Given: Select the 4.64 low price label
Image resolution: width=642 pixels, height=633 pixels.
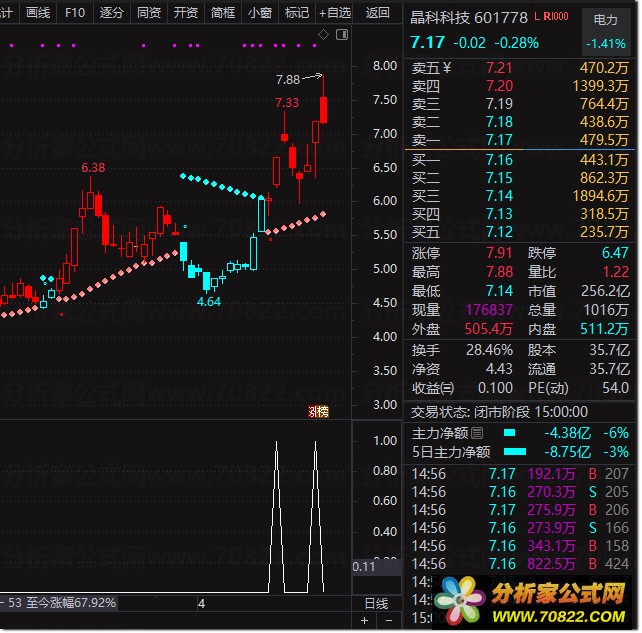Looking at the screenshot, I should pyautogui.click(x=209, y=302).
